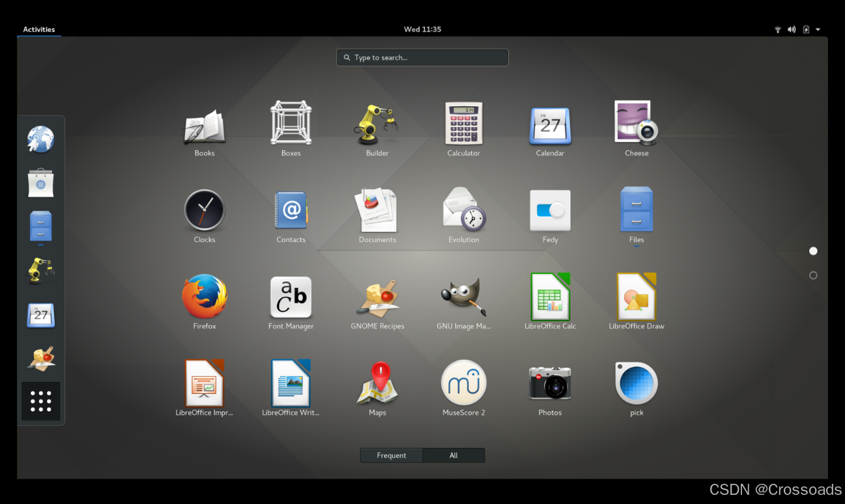Go to the second app page indicator
Image resolution: width=845 pixels, height=504 pixels.
813,275
